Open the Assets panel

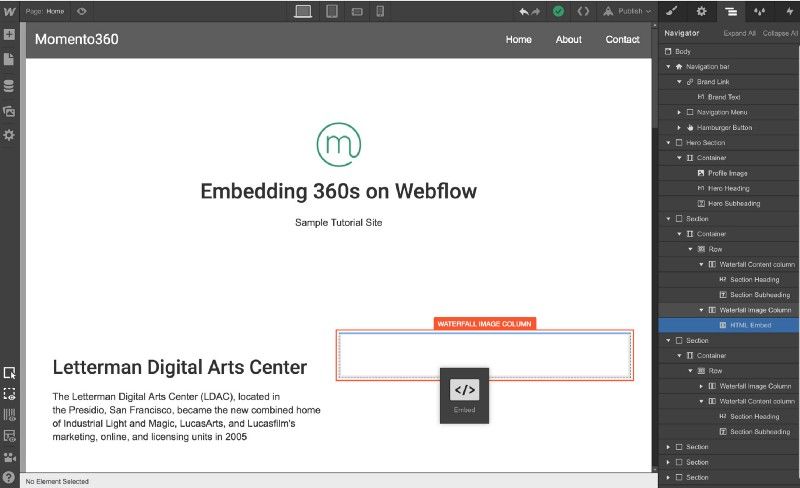coord(9,111)
